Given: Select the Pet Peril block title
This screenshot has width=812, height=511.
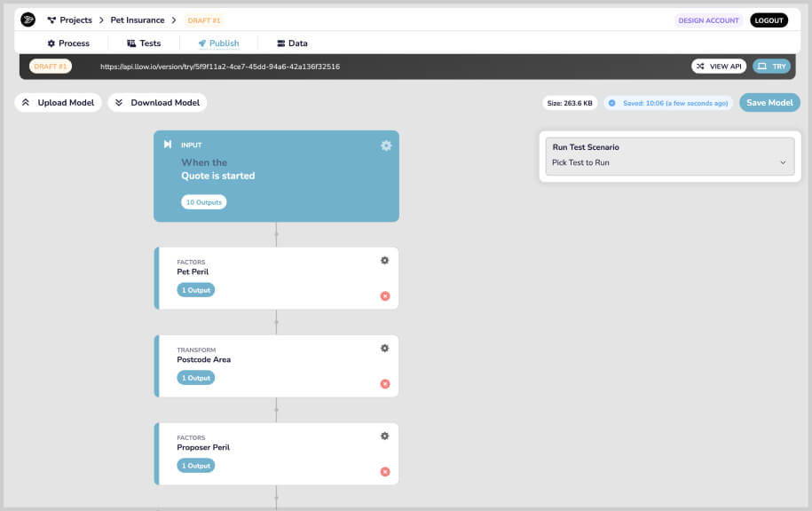Looking at the screenshot, I should [193, 271].
